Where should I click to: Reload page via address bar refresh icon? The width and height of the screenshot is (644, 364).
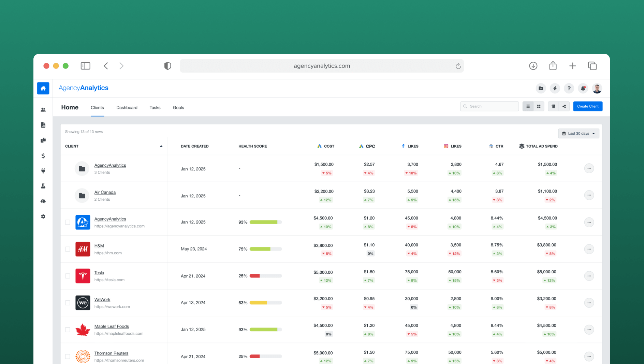click(458, 66)
